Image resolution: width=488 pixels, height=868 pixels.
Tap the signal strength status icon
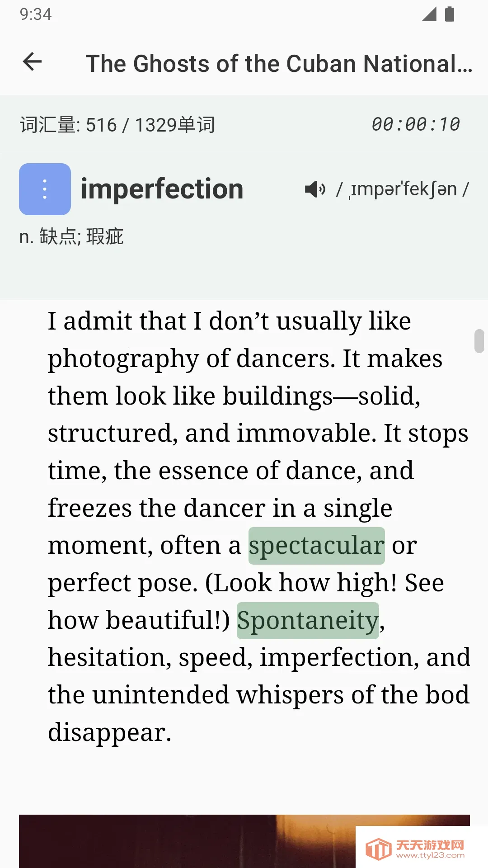point(429,14)
